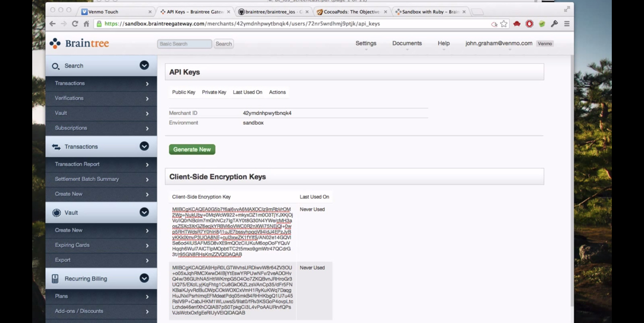Click the Private Key column header

coord(214,92)
